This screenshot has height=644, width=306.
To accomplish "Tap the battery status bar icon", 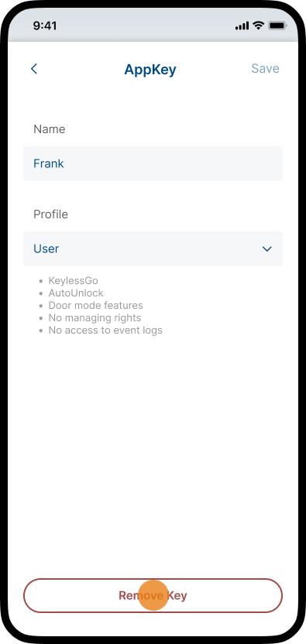I will [x=277, y=26].
